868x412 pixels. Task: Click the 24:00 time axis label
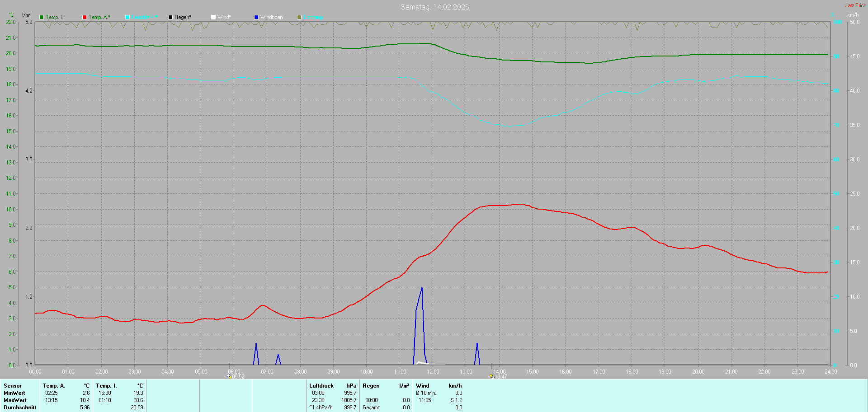[831, 372]
